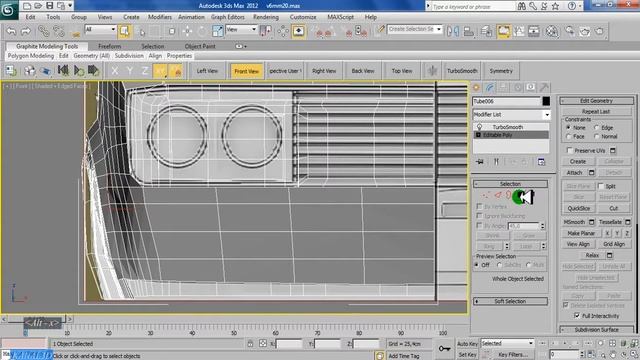The height and width of the screenshot is (360, 640).
Task: Open the Modifiers menu
Action: (160, 17)
